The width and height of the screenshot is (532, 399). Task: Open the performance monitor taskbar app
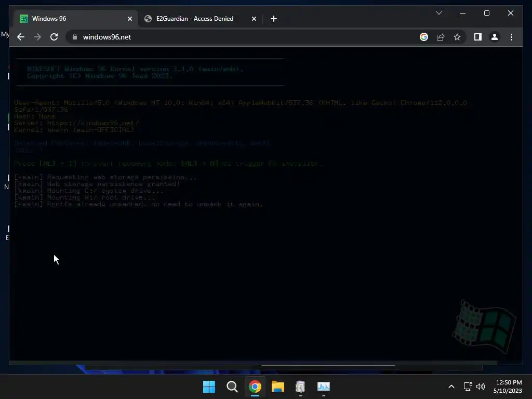point(323,387)
